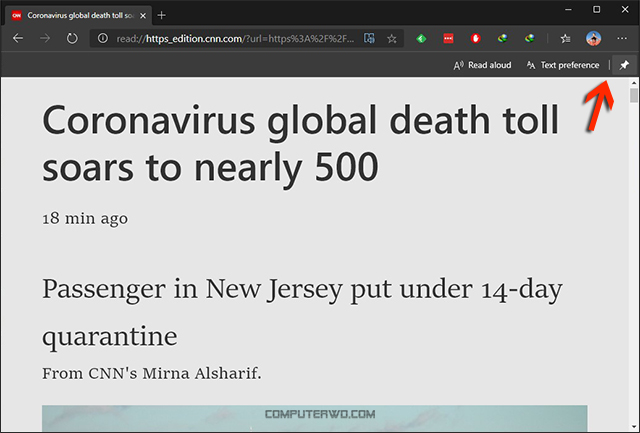Go back using the back arrow
Image resolution: width=640 pixels, height=433 pixels.
(x=18, y=38)
